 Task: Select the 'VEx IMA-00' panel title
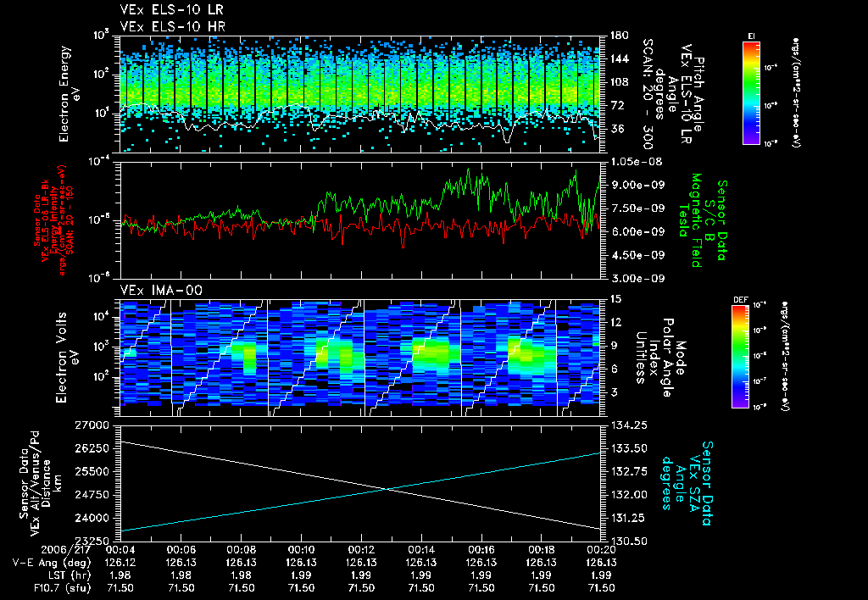pyautogui.click(x=161, y=290)
